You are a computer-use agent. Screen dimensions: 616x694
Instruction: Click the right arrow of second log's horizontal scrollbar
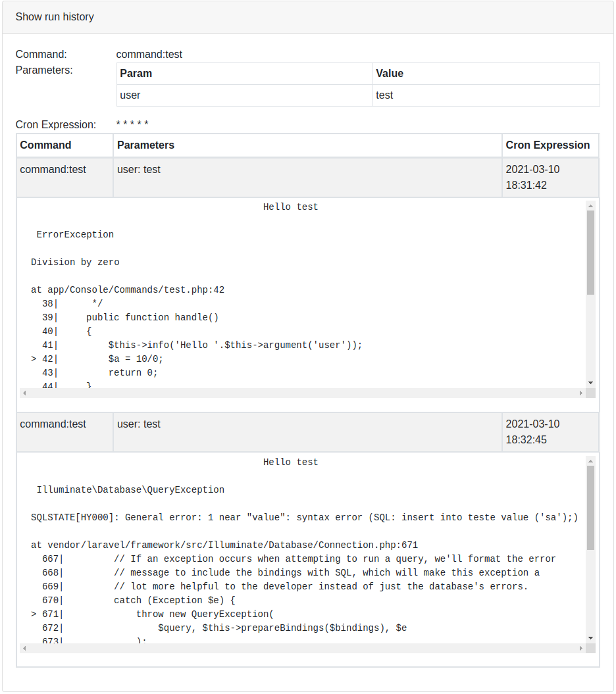tap(581, 649)
